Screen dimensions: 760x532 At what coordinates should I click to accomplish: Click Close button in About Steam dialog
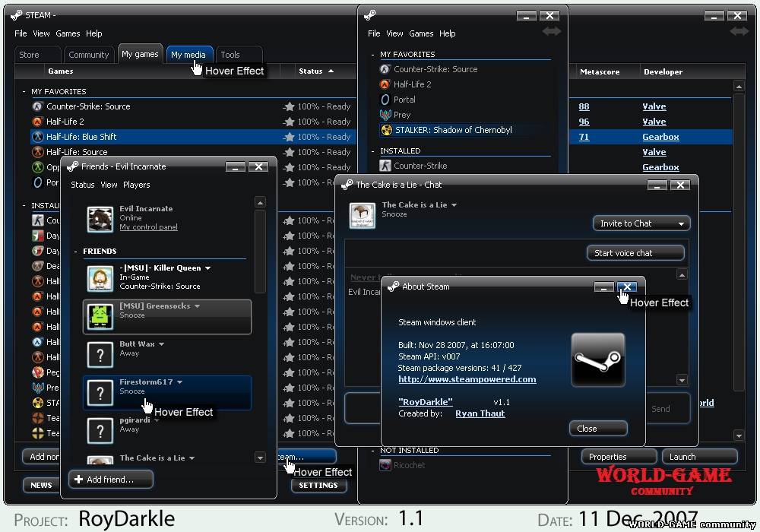click(x=598, y=429)
